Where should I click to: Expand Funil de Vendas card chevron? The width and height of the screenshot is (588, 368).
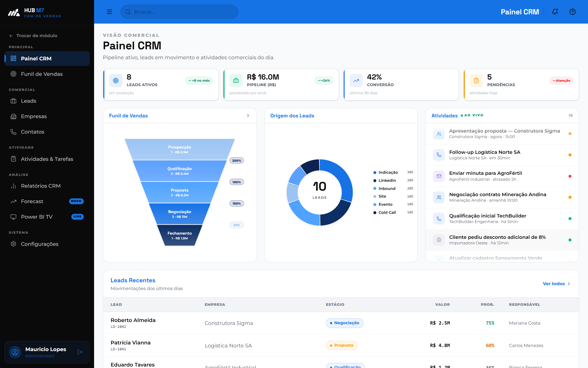tap(248, 116)
